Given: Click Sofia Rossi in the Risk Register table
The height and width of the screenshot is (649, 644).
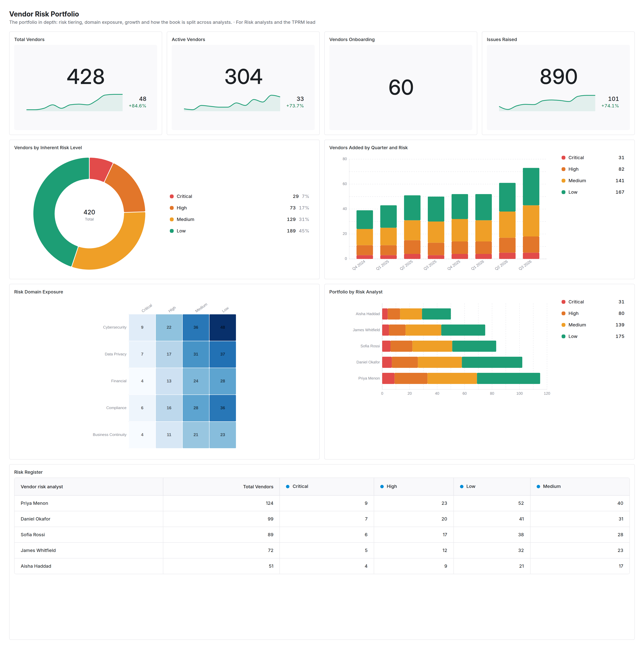Looking at the screenshot, I should (x=33, y=535).
